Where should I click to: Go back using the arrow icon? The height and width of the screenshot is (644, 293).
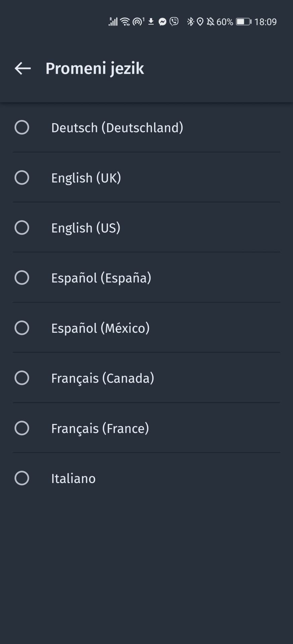(x=23, y=68)
